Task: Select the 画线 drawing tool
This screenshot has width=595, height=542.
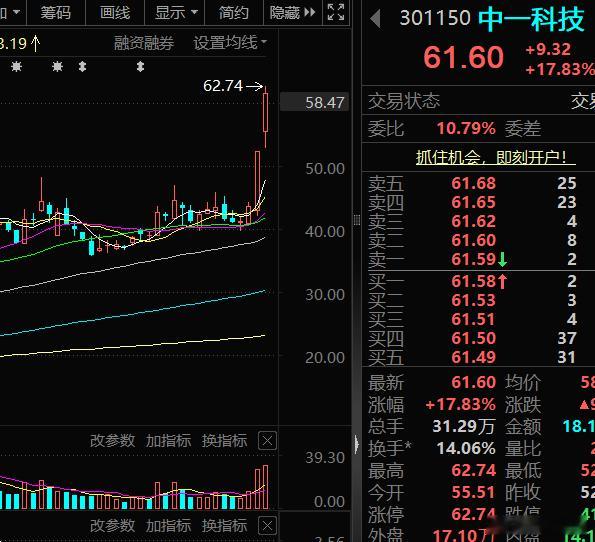Action: click(115, 13)
